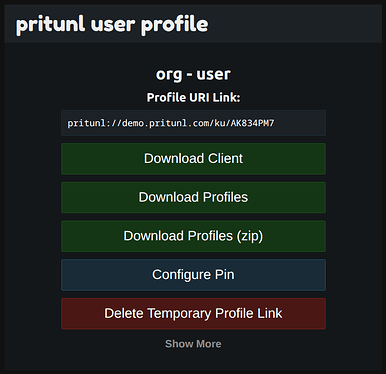Click the red Delete Temporary Profile Link button
The height and width of the screenshot is (374, 386).
click(193, 313)
